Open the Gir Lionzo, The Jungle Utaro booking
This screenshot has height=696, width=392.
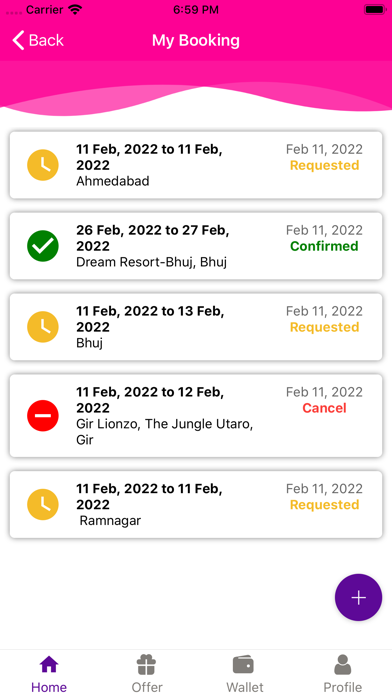click(x=196, y=415)
